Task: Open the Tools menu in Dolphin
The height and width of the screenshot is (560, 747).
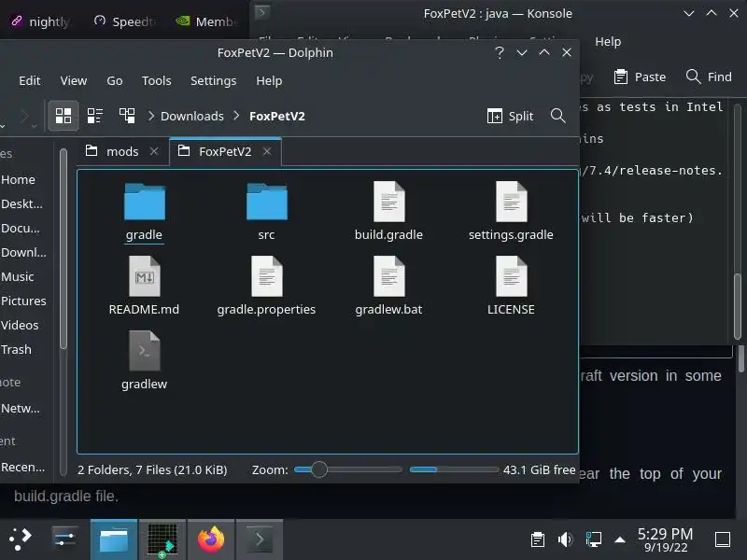Action: click(x=156, y=80)
